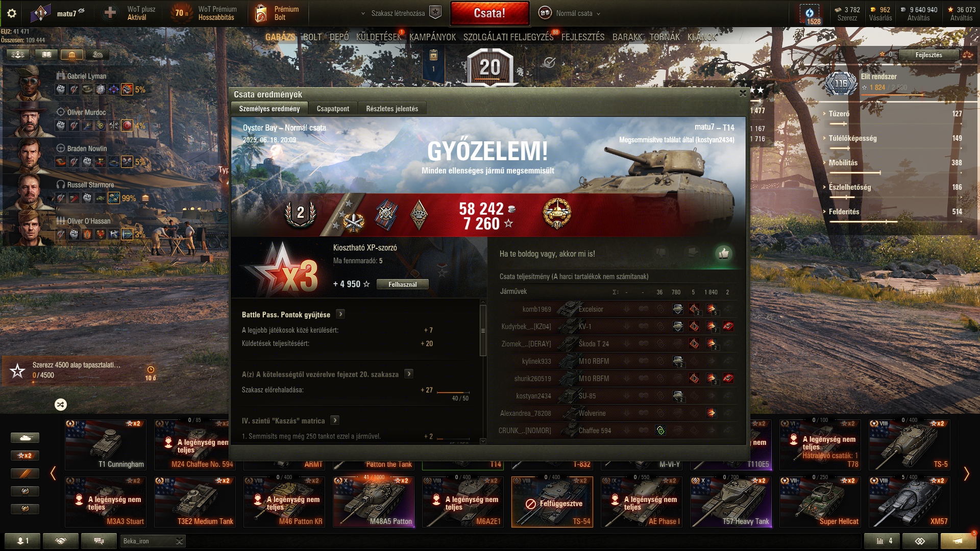Toggle the barracks crew view button
This screenshot has height=551, width=980.
click(72, 55)
